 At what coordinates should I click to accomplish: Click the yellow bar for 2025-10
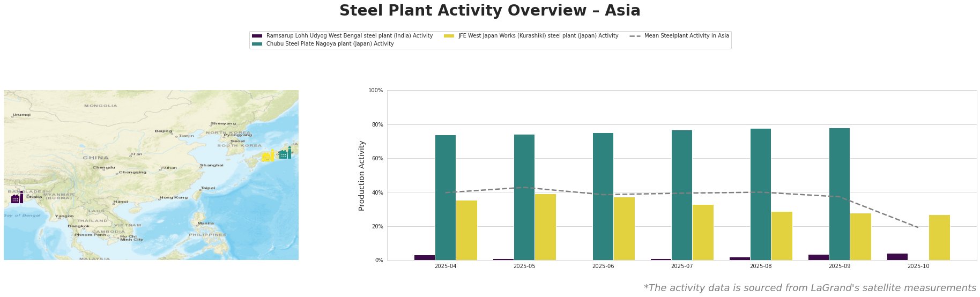[939, 237]
